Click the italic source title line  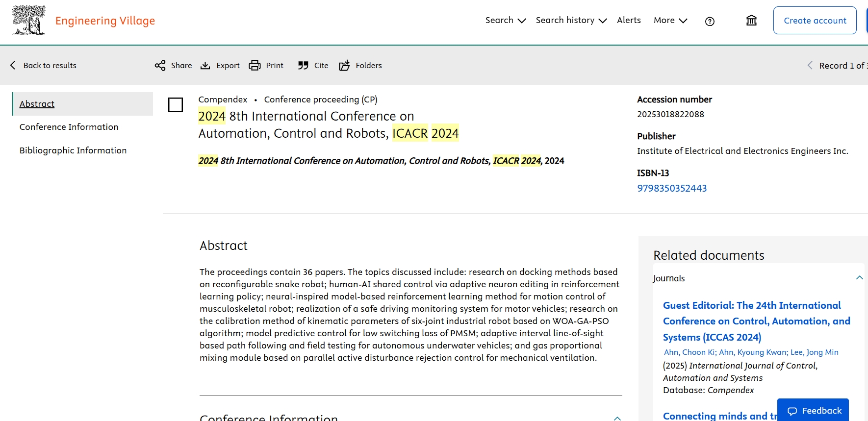tap(381, 161)
